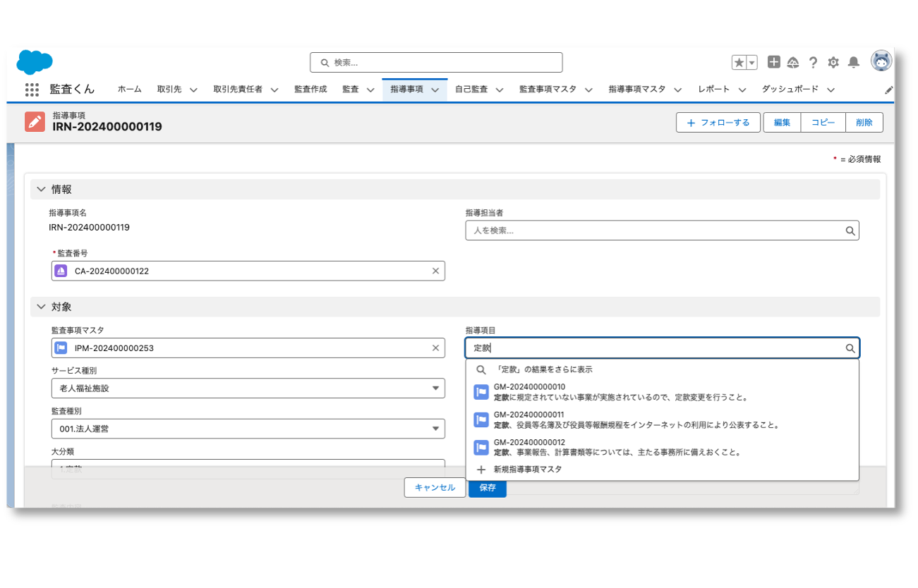Open the user profile avatar

click(881, 61)
